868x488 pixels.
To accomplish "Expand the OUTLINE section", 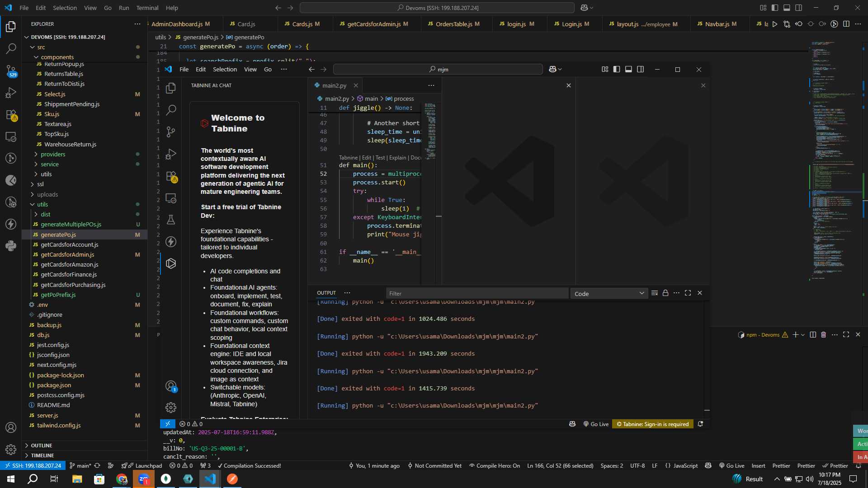I will [x=85, y=446].
